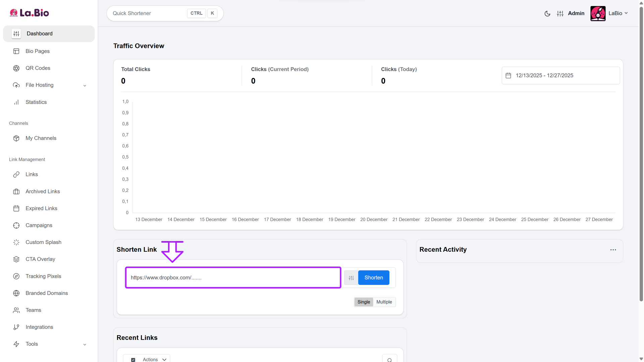Click the Admin sliders icon in header
This screenshot has width=644, height=362.
560,13
